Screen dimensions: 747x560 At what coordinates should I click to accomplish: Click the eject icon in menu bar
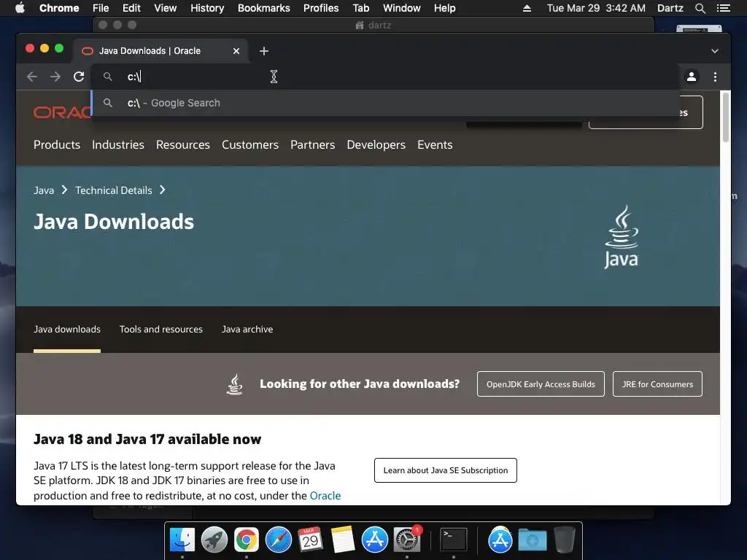click(x=527, y=8)
